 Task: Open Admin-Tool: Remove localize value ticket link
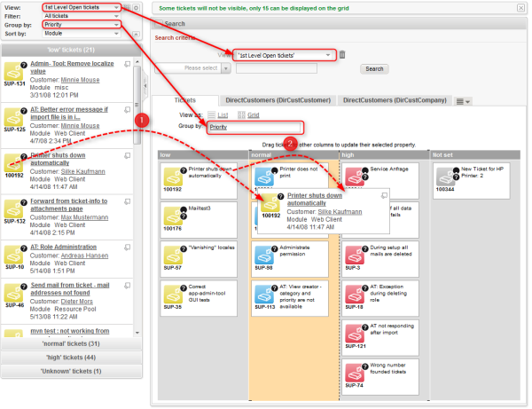pyautogui.click(x=72, y=67)
